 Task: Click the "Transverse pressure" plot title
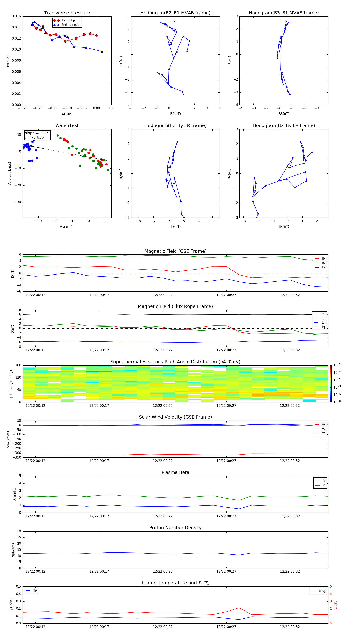67,13
